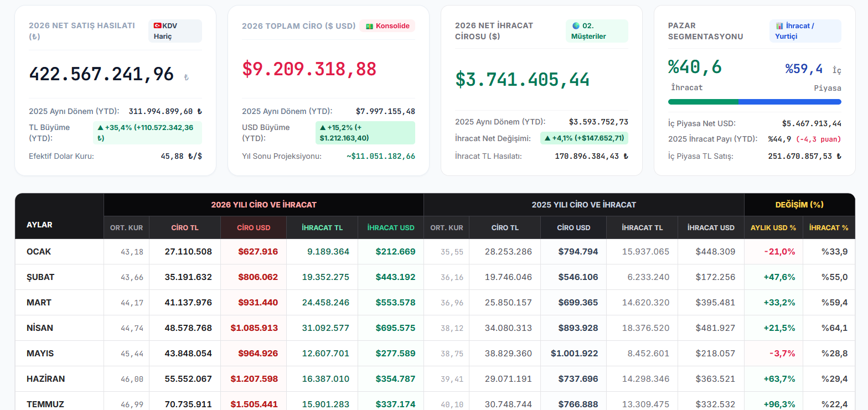The width and height of the screenshot is (868, 410).
Task: Click the DEĞİŞİM (%) group header
Action: 799,205
